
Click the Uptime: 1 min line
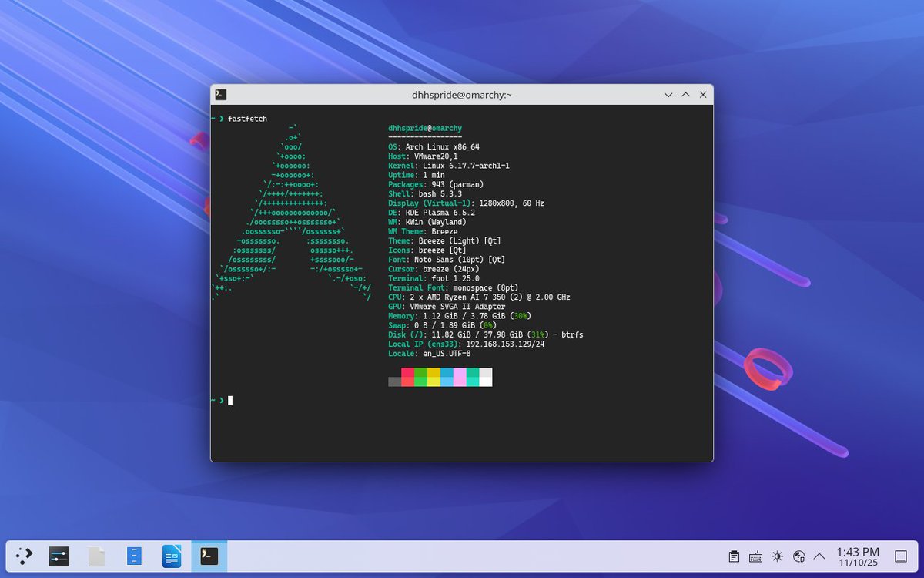pos(417,175)
